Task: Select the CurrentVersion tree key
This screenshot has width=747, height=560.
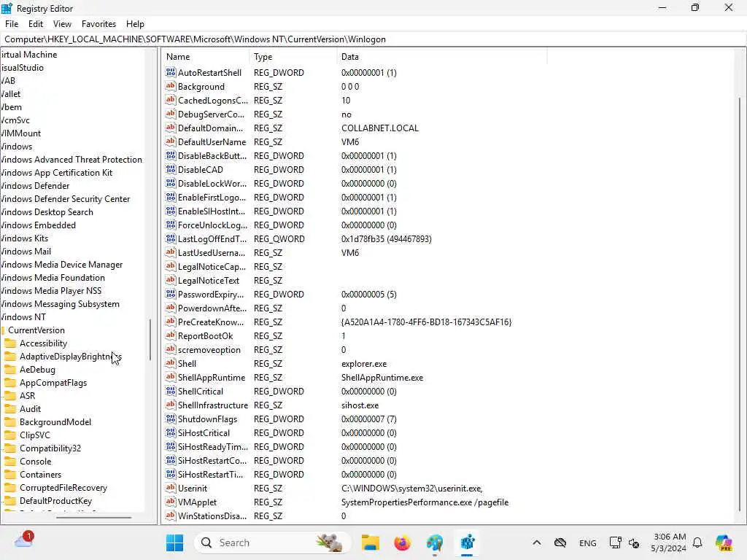Action: click(36, 330)
